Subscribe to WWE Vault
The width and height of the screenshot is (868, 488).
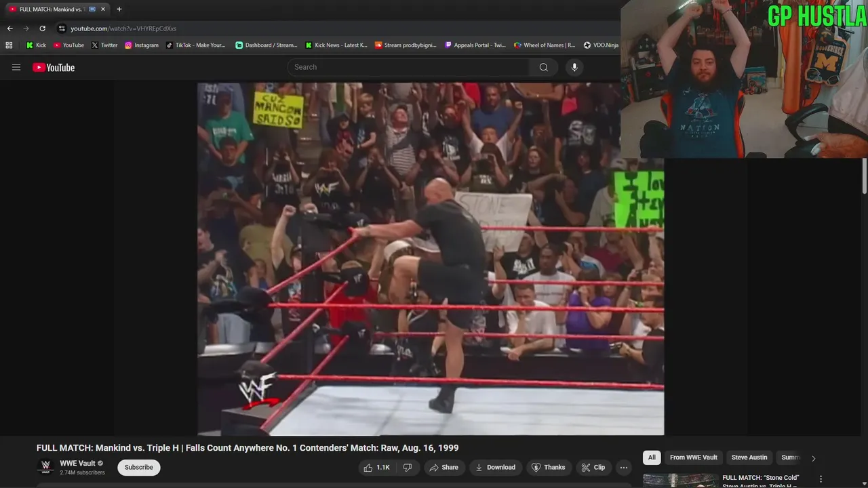pos(138,467)
